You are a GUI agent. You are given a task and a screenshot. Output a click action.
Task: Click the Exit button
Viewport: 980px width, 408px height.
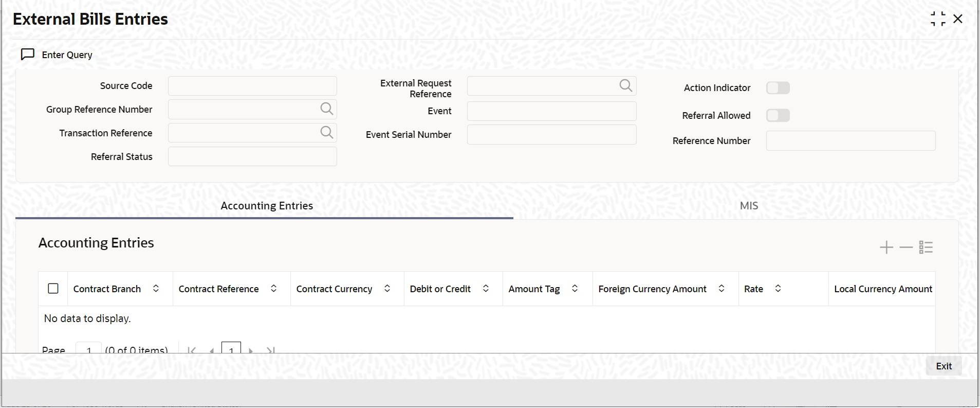[x=944, y=366]
